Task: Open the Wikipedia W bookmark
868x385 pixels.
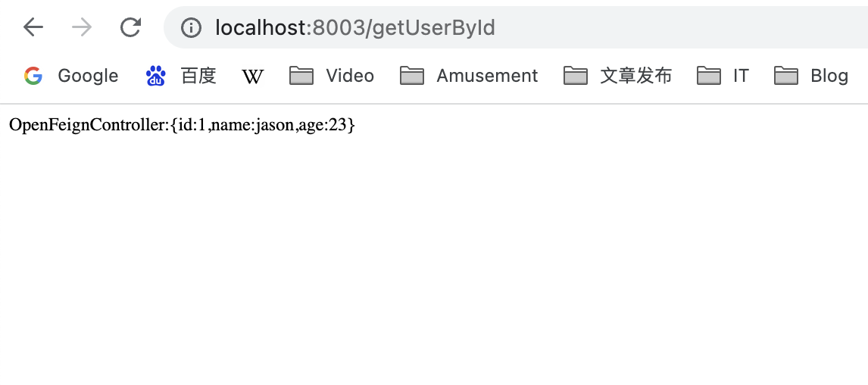Action: pos(253,76)
